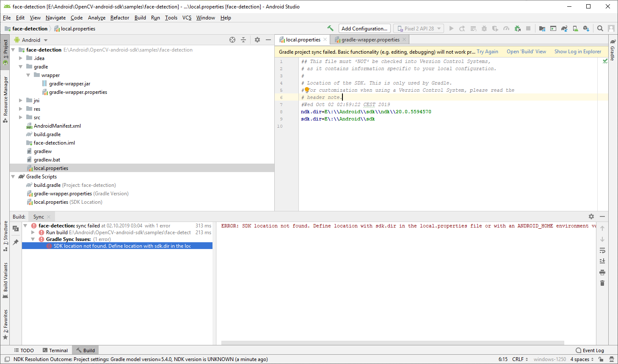The image size is (618, 364).
Task: Toggle the 2: Favorites side tab
Action: (5, 325)
